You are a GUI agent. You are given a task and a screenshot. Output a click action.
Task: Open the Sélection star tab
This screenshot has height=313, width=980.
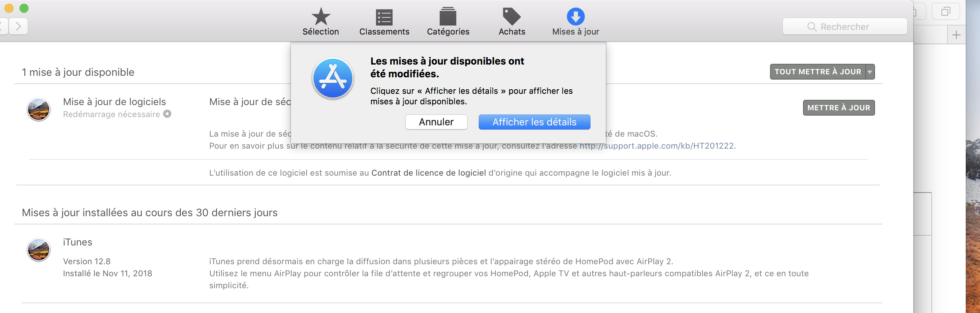pos(320,22)
